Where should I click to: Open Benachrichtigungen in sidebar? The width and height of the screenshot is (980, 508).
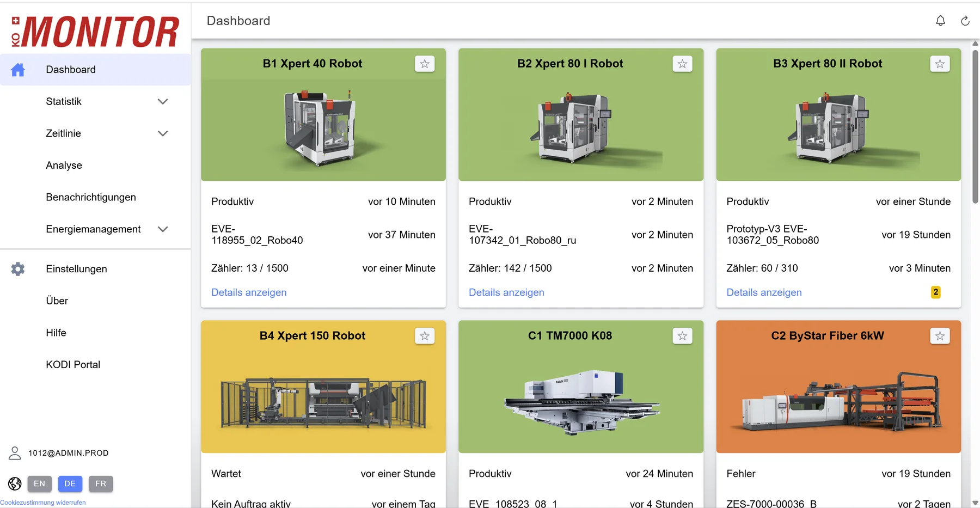pos(95,197)
